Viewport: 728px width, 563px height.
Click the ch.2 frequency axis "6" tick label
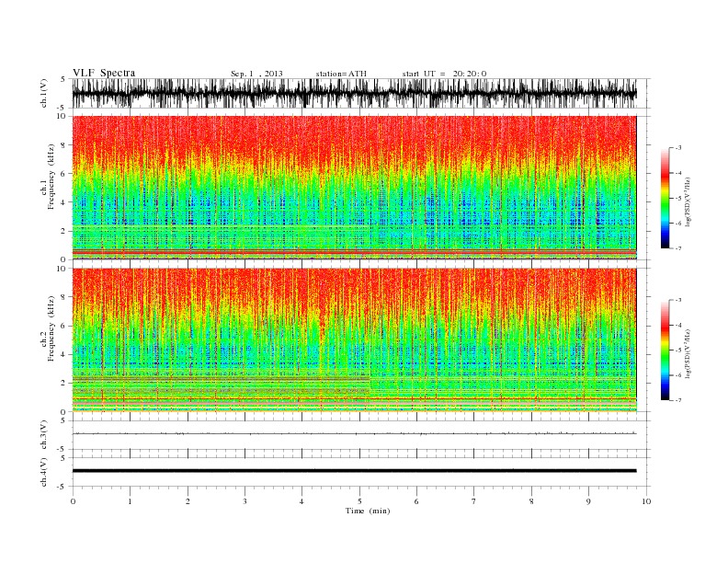63,326
